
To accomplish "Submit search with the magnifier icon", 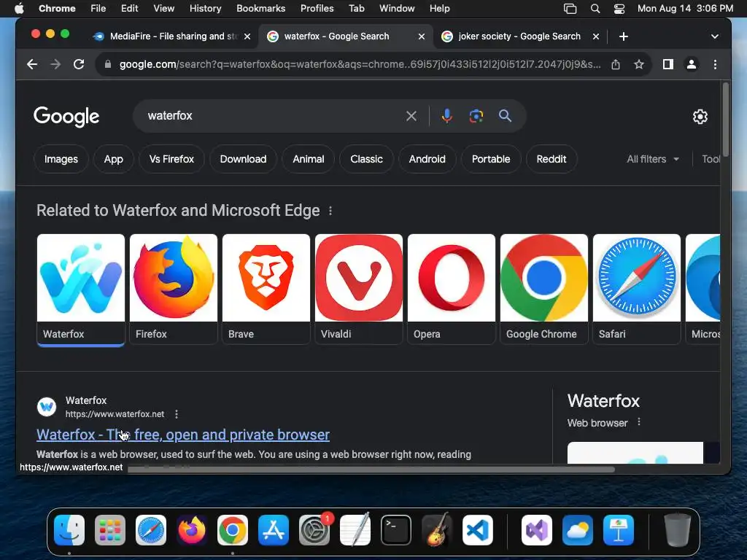I will (505, 116).
